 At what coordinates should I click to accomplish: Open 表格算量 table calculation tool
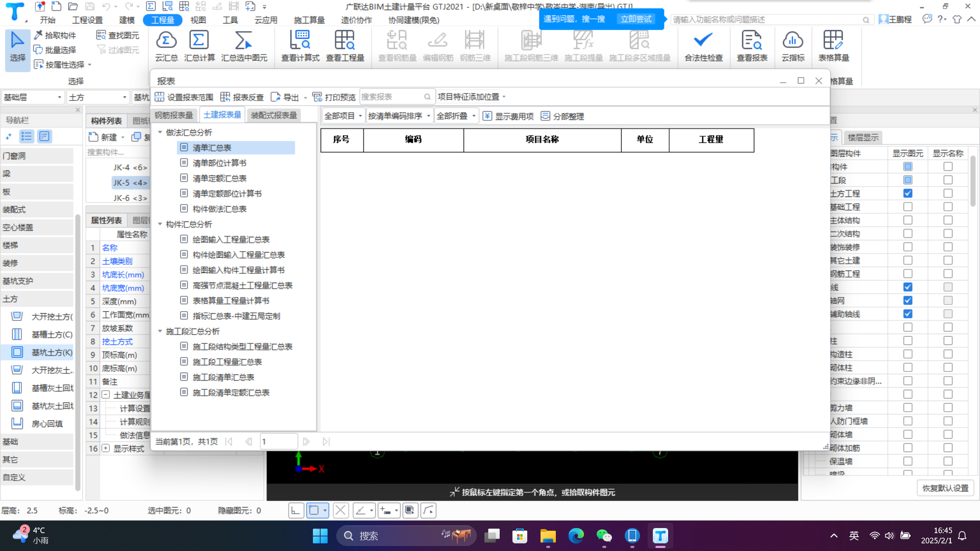click(834, 46)
